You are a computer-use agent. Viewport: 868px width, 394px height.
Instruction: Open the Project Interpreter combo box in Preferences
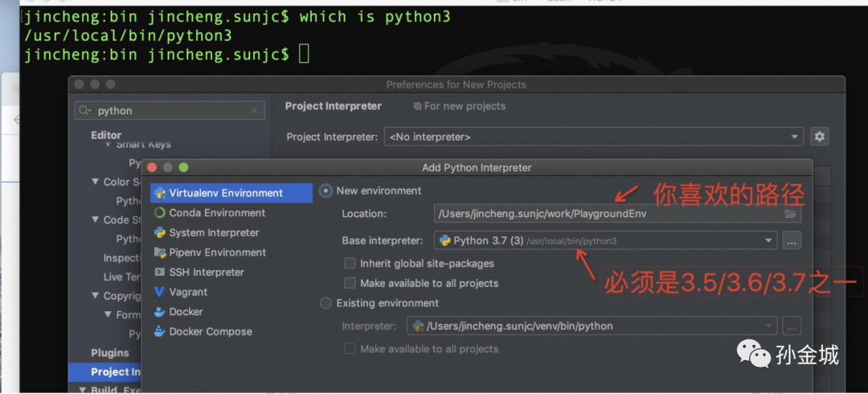click(x=593, y=137)
